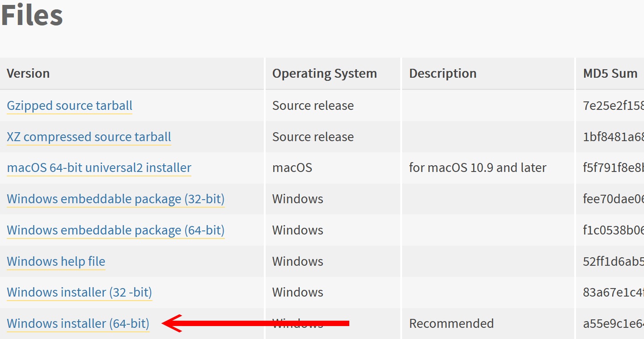Select the Recommended description text
Image resolution: width=644 pixels, height=339 pixels.
[x=451, y=323]
